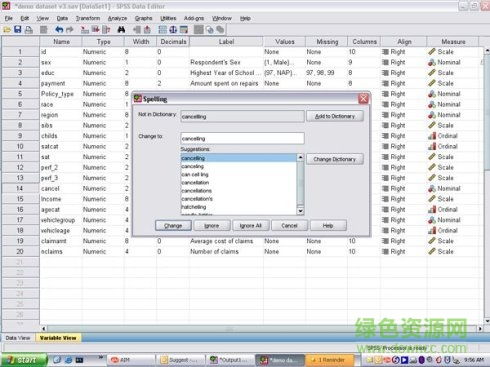Save the dataset using the floppy disk icon
Image resolution: width=490 pixels, height=367 pixels.
pos(18,30)
